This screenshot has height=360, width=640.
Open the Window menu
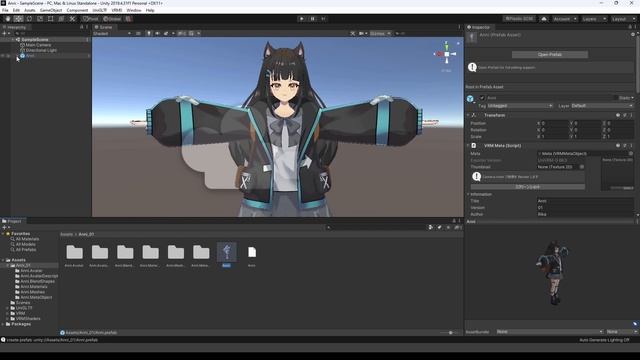(133, 10)
